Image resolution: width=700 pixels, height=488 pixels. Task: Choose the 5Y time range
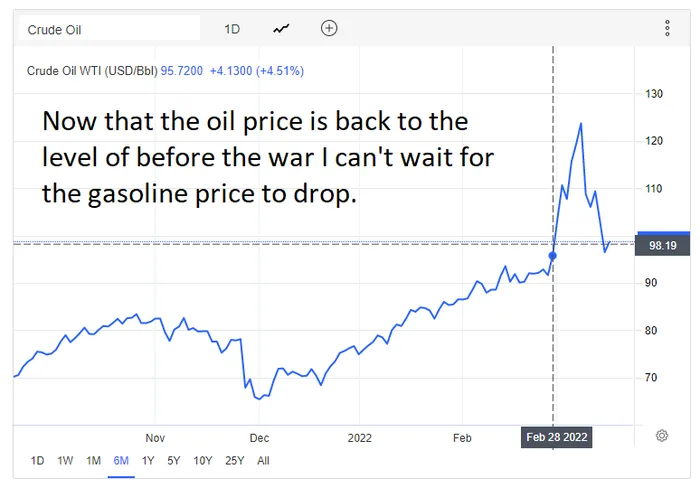tap(174, 461)
